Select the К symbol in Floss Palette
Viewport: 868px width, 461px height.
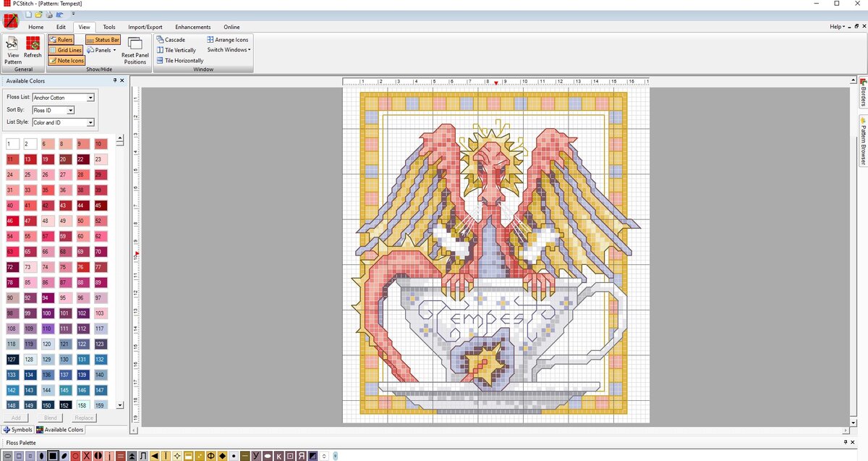tap(279, 456)
